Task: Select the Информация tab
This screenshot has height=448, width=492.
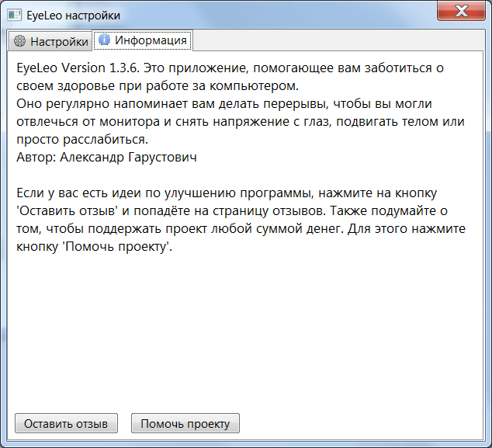Action: pos(143,40)
